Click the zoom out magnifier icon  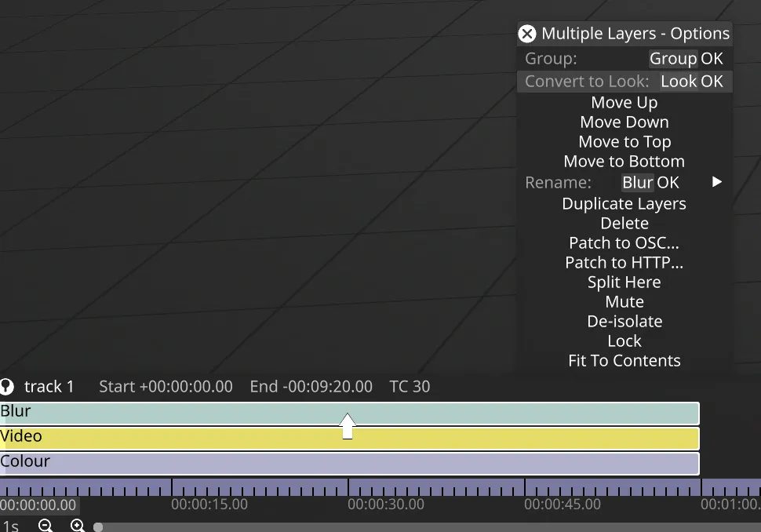(46, 526)
